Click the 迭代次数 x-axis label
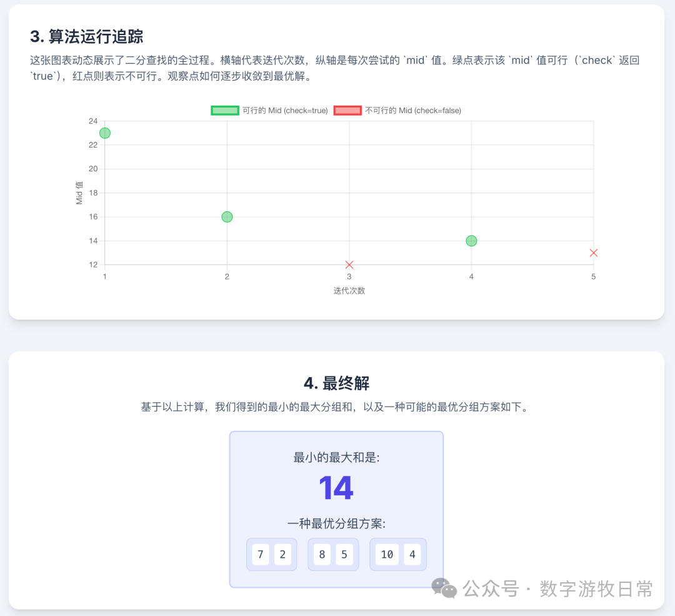 click(x=349, y=290)
